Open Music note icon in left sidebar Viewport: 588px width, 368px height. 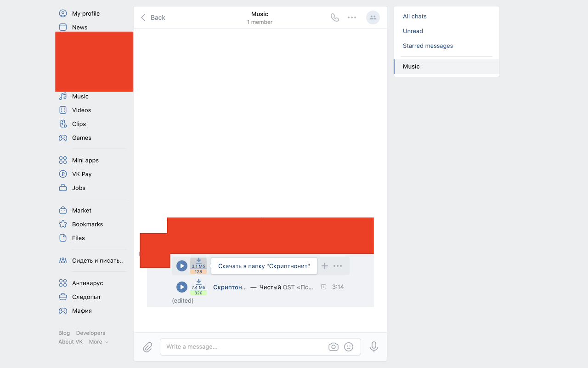pos(63,96)
